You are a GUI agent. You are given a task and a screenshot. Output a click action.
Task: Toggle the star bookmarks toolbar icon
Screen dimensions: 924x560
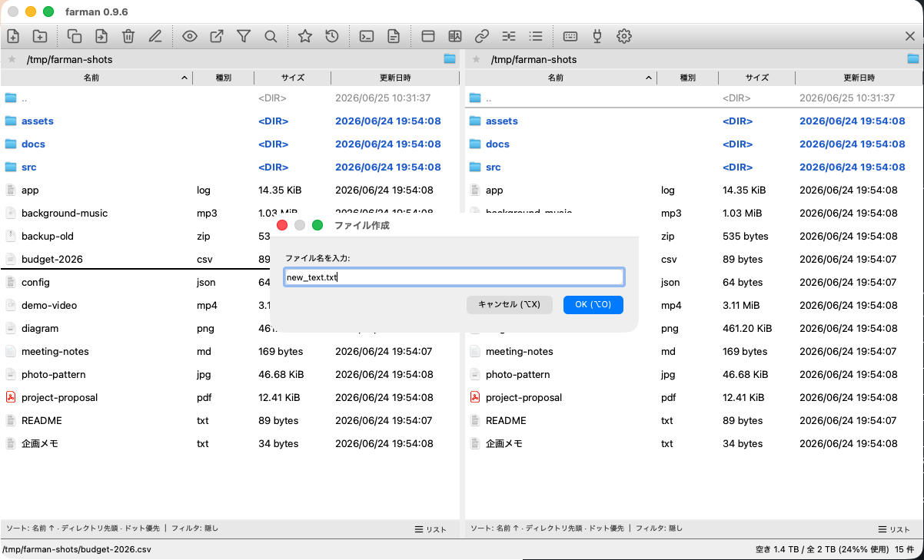click(x=305, y=36)
